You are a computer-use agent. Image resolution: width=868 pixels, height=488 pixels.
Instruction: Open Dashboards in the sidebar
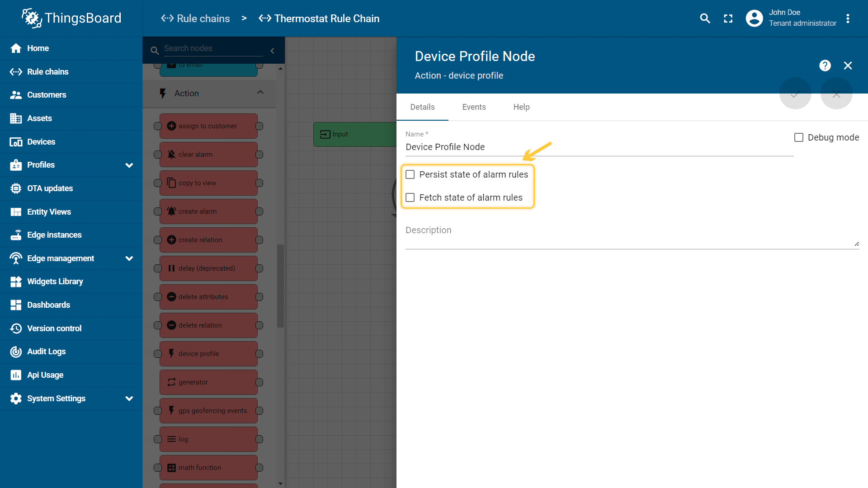pos(71,305)
